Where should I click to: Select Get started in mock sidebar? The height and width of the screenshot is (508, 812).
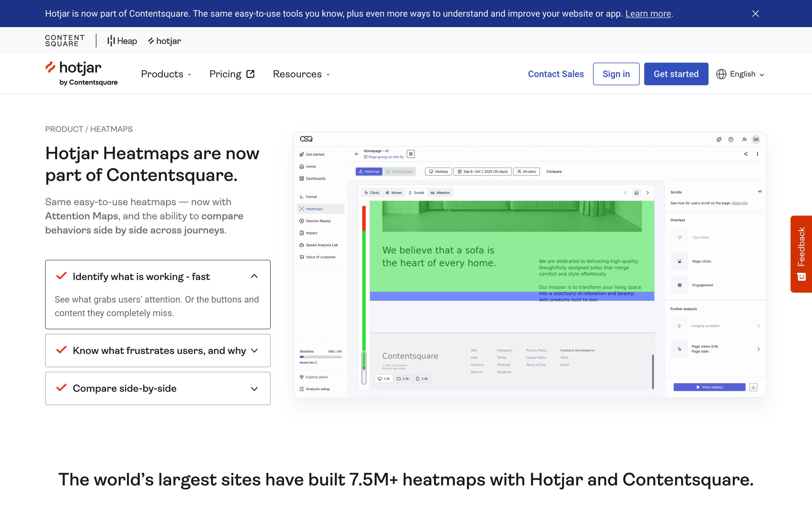point(312,155)
